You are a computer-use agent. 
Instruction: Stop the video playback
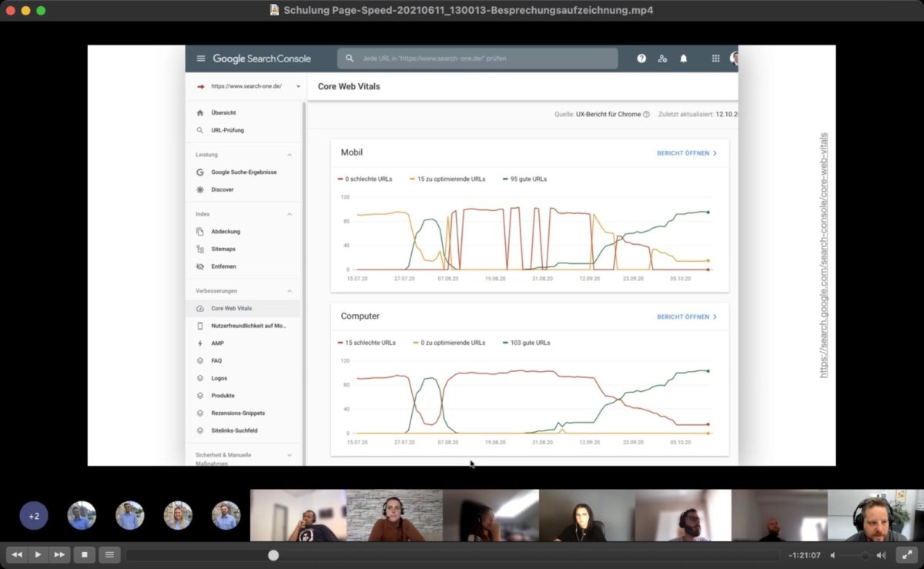tap(85, 554)
